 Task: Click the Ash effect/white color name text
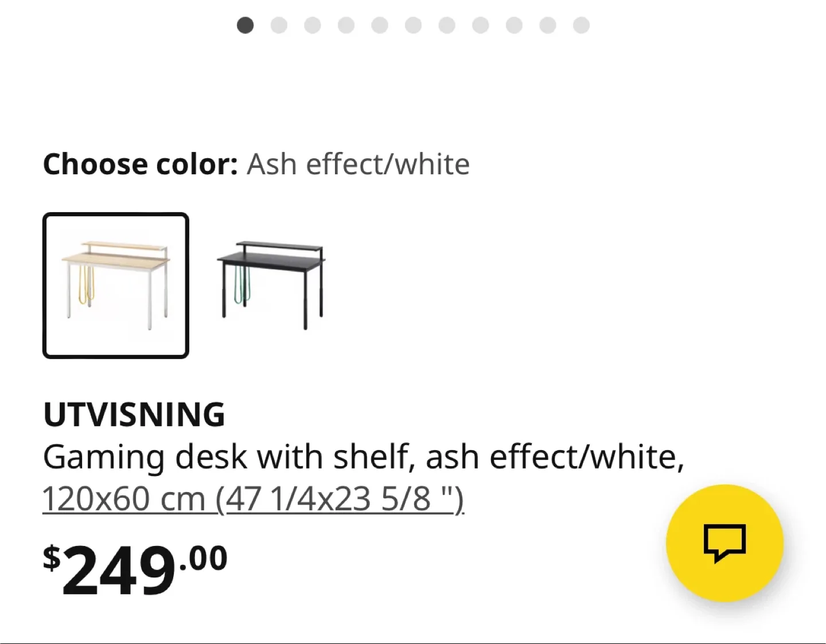pos(359,164)
